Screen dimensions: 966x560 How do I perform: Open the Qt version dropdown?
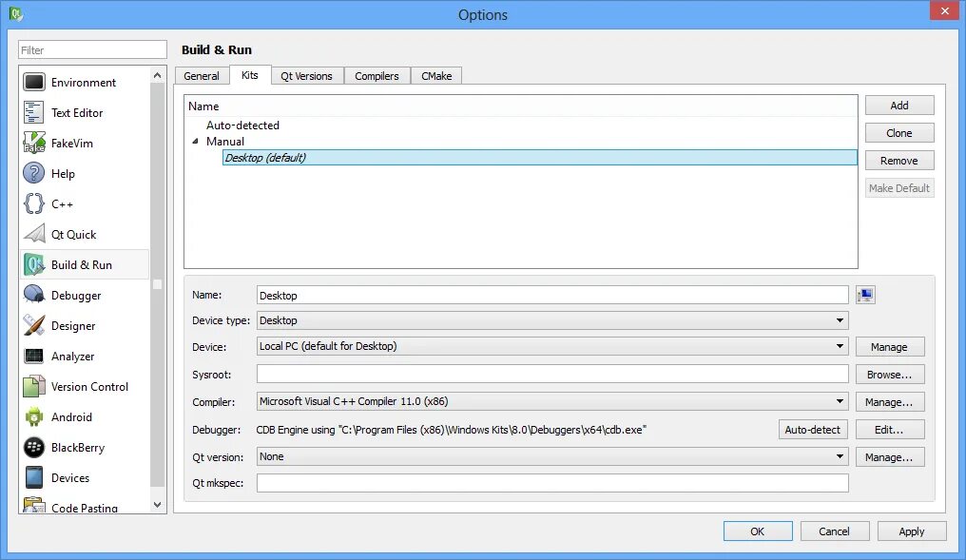[x=552, y=456]
